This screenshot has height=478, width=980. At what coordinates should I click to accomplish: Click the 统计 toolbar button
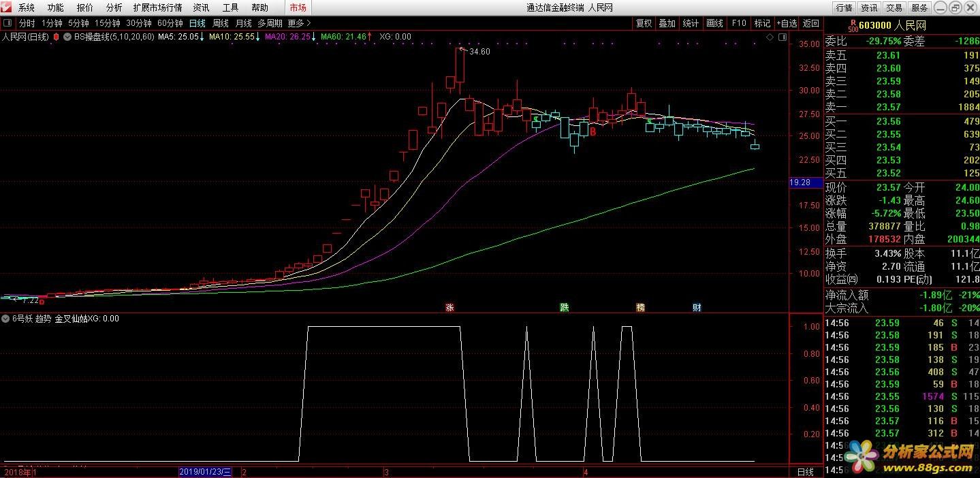click(x=691, y=23)
